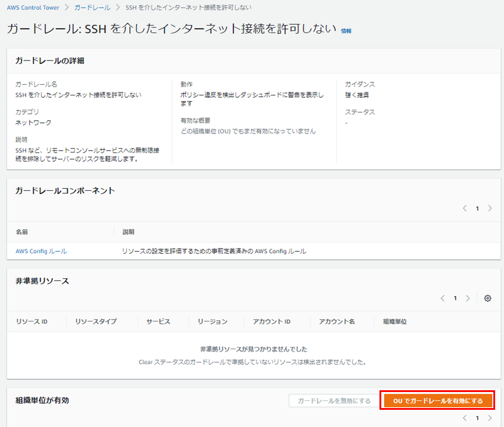The height and width of the screenshot is (427, 504).
Task: Sort by リージョン column header
Action: click(x=212, y=321)
